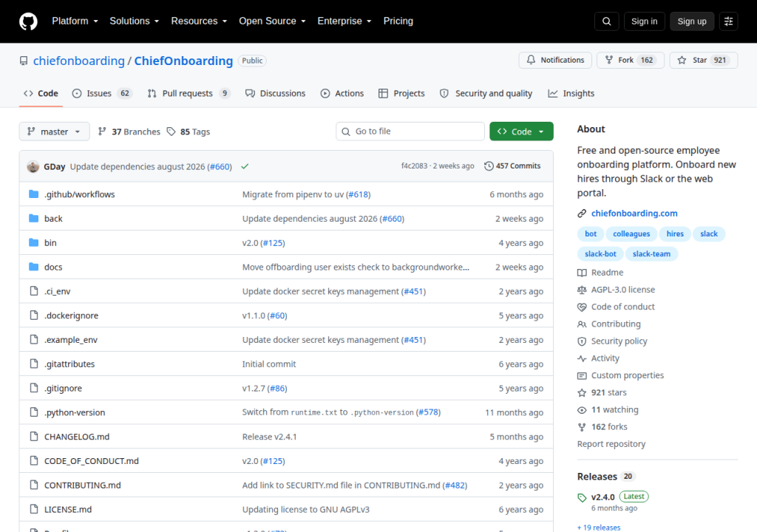The height and width of the screenshot is (532, 757).
Task: Click the Go to file search field
Action: coord(410,132)
